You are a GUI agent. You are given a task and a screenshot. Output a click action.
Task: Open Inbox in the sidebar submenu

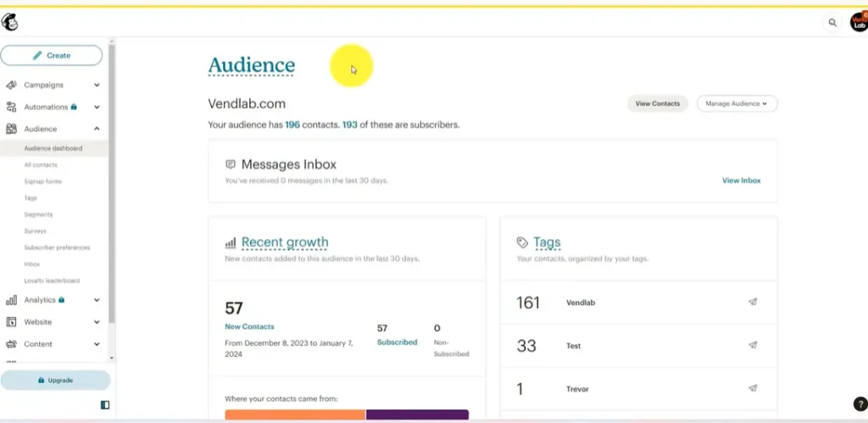point(31,264)
